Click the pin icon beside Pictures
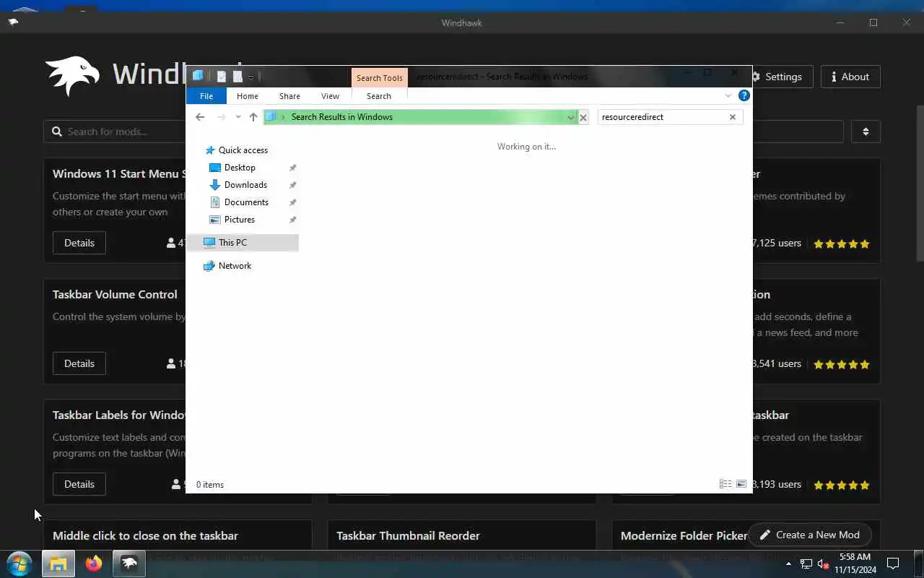The height and width of the screenshot is (578, 924). 292,220
